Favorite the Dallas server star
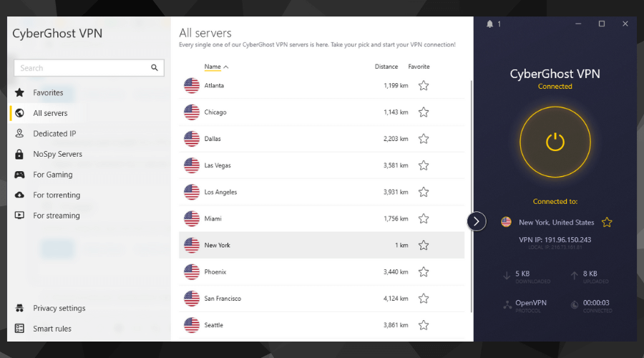Image resolution: width=644 pixels, height=358 pixels. point(424,139)
